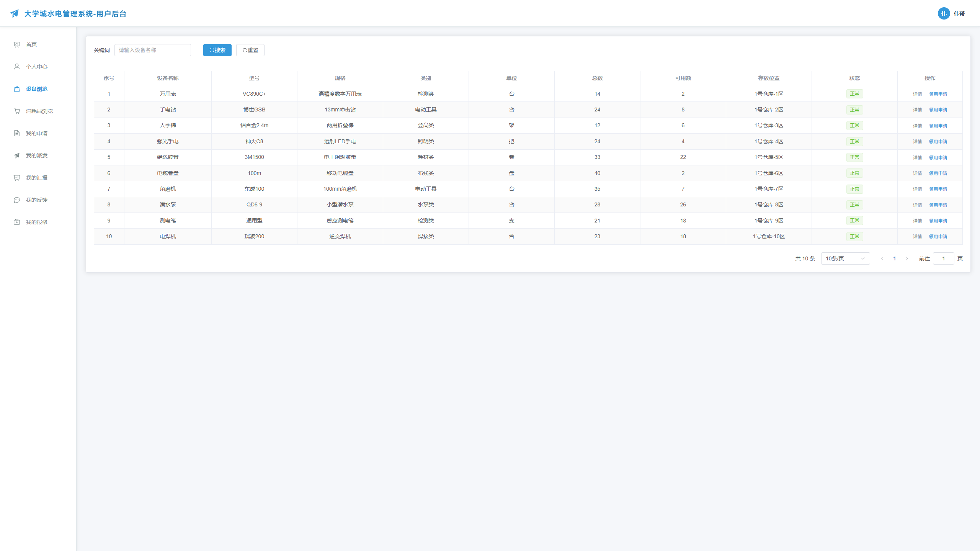
Task: Click the 设备浏览 bag icon
Action: coord(17,89)
